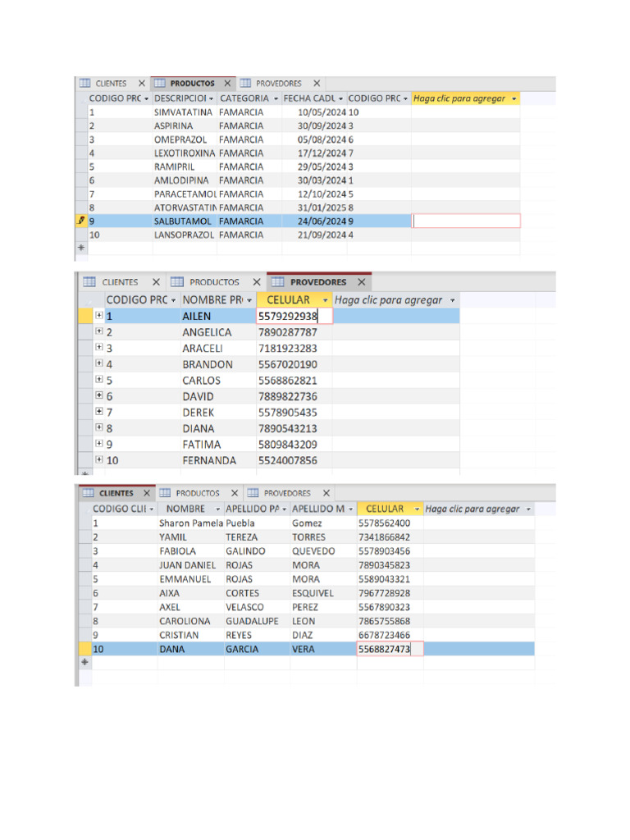Close PRODUCTOS tab in top window
630x840 pixels.
click(x=227, y=84)
